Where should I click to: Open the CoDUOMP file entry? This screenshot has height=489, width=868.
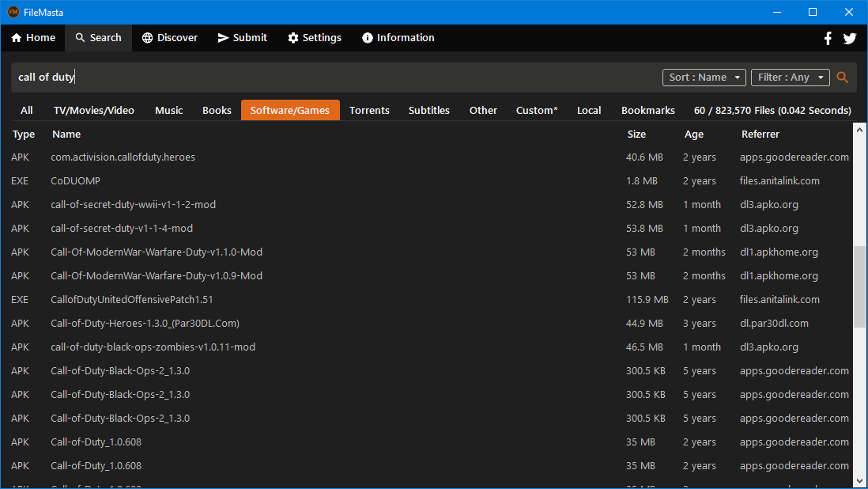click(75, 180)
